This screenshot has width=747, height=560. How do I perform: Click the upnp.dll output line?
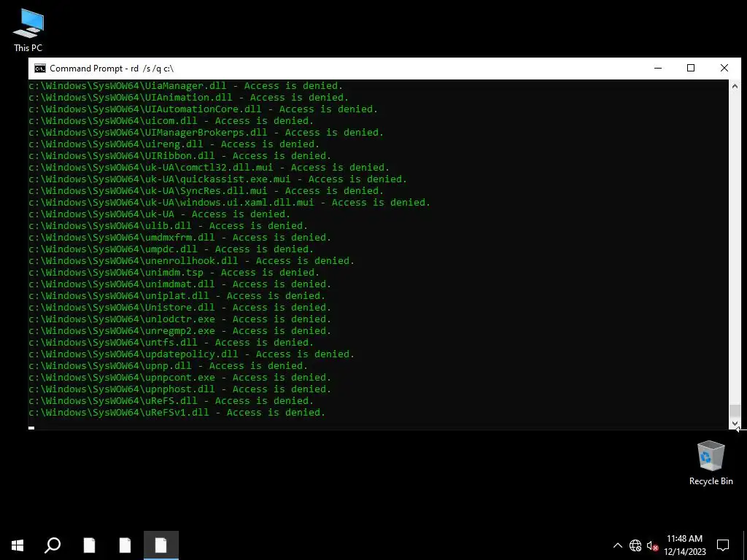[x=169, y=366]
